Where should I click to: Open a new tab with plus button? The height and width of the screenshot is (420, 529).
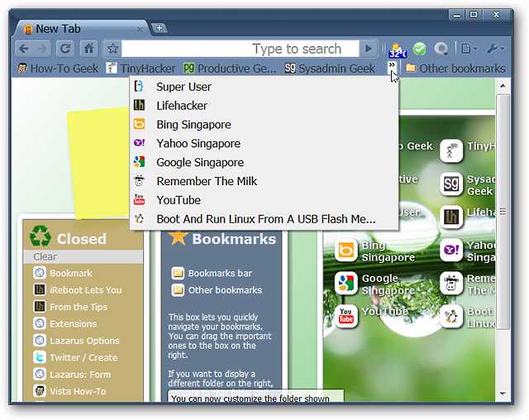click(x=160, y=28)
